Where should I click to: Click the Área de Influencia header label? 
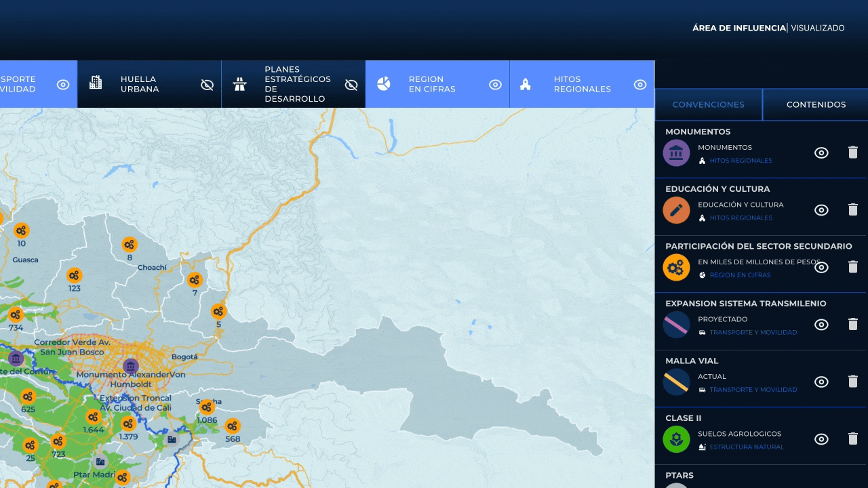pos(738,28)
